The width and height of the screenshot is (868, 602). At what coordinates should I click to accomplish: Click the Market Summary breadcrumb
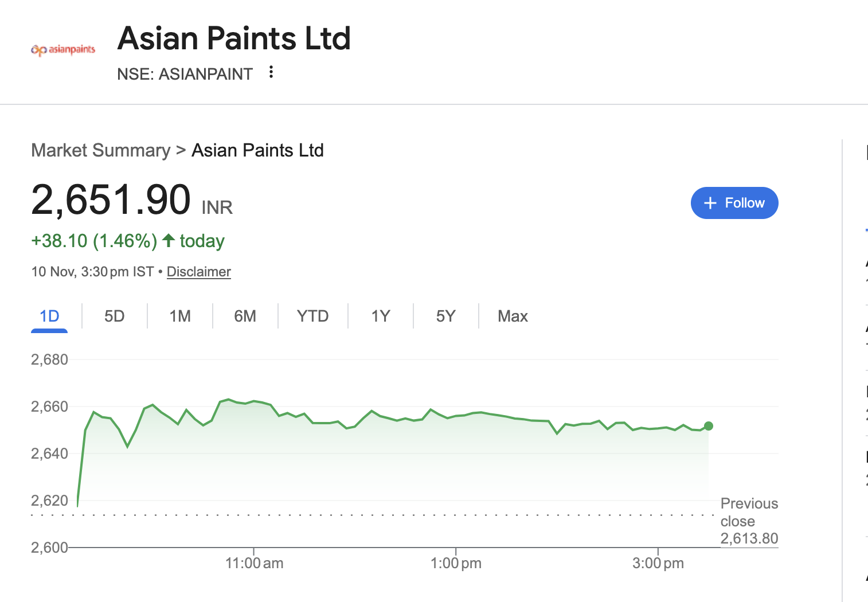point(101,150)
